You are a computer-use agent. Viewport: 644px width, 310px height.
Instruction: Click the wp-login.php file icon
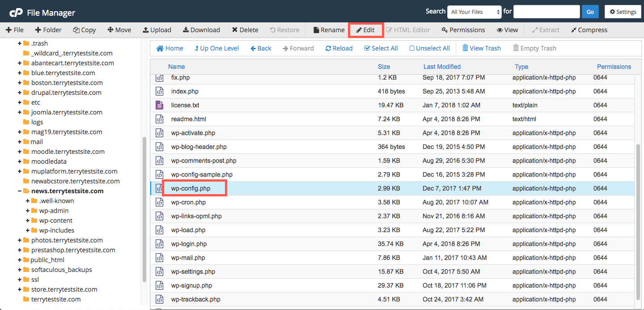click(160, 244)
